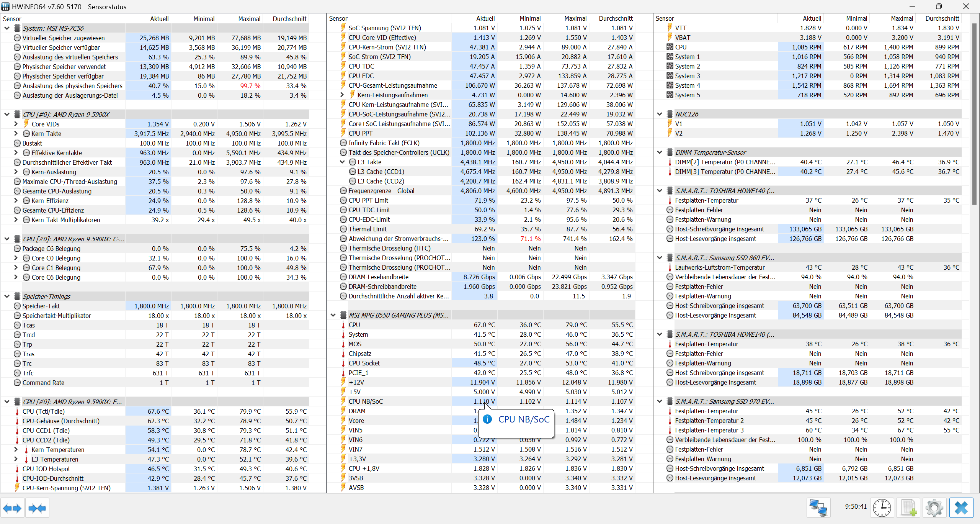Select the CPU-Gesamt-Leistungsaufnahme row
The height and width of the screenshot is (524, 980).
pos(481,85)
